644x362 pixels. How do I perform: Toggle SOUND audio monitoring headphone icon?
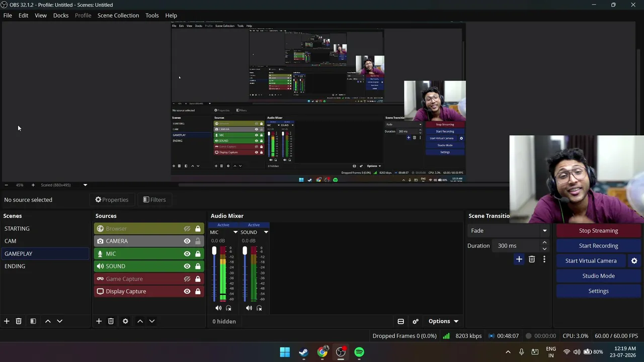coord(259,308)
